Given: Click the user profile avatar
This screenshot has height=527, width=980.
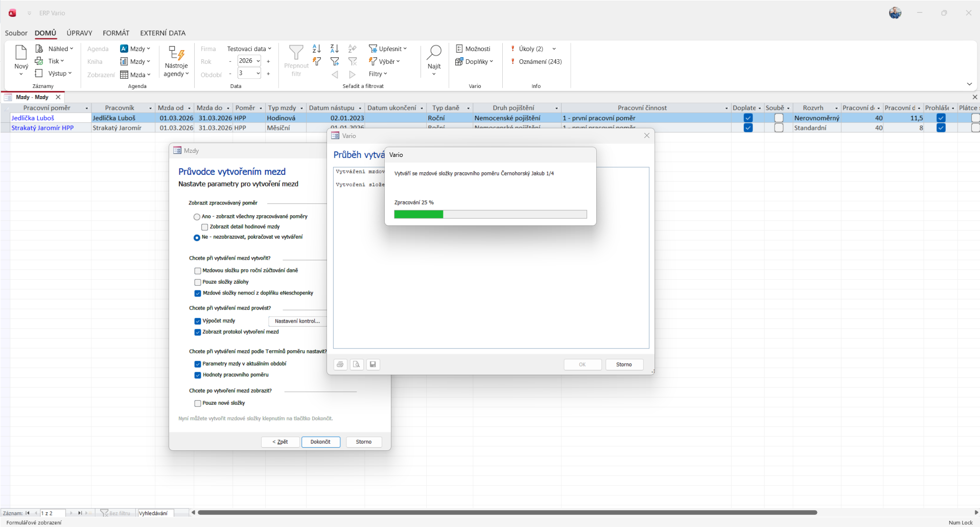Looking at the screenshot, I should coord(895,13).
